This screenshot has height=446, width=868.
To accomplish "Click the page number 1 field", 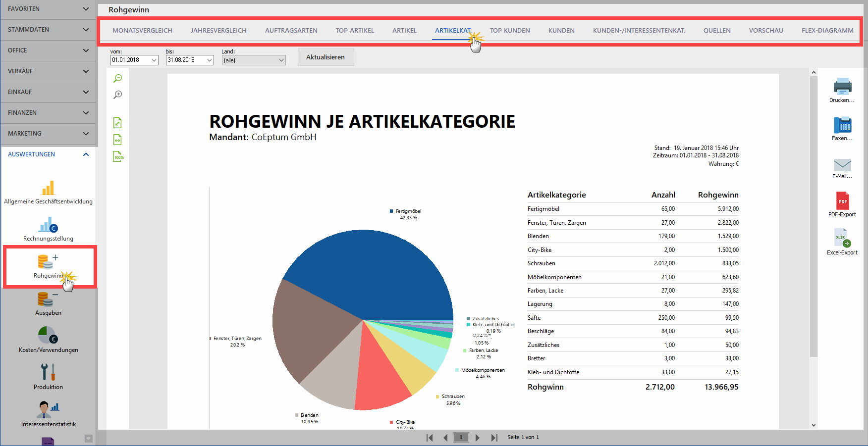I will [461, 438].
